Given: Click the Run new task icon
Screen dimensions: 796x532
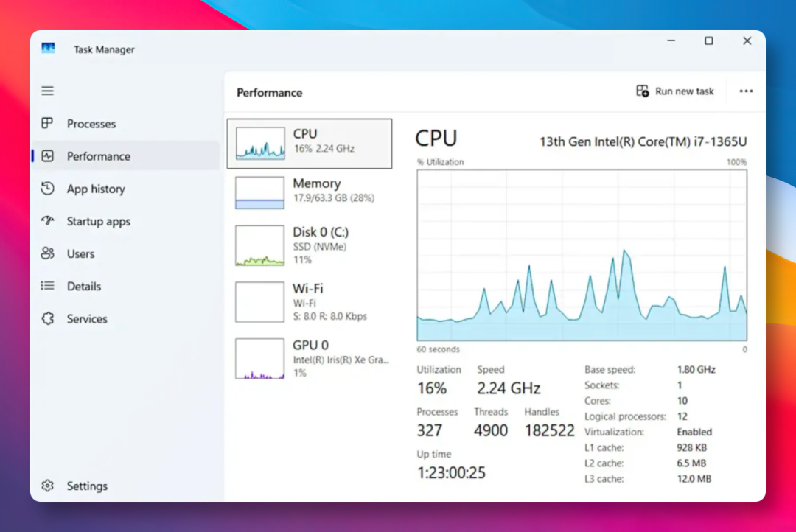Looking at the screenshot, I should [x=642, y=91].
